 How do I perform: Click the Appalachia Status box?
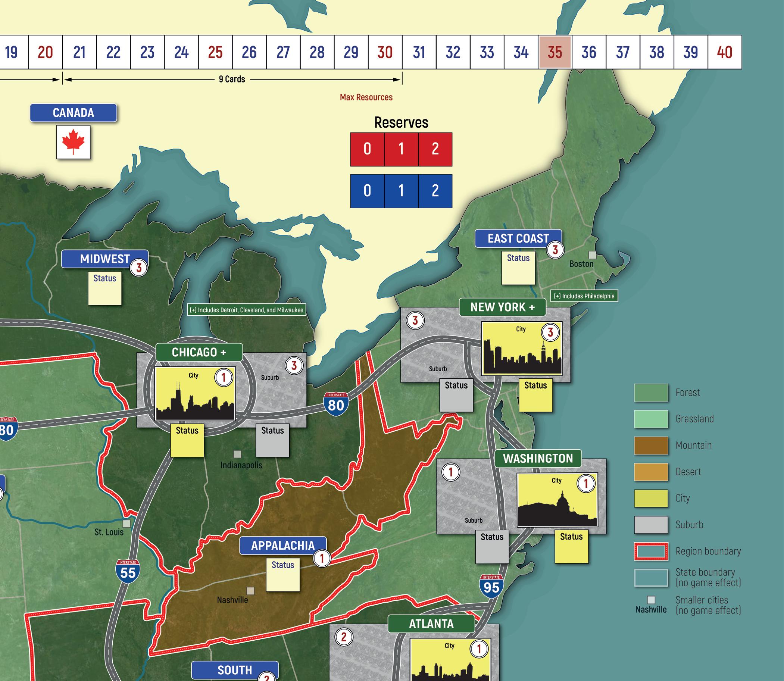(x=283, y=575)
